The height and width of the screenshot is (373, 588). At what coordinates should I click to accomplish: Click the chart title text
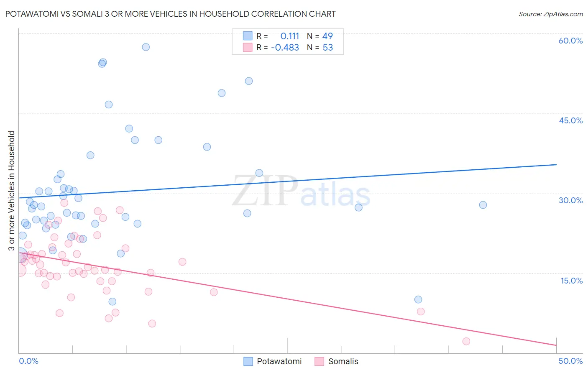tap(171, 14)
